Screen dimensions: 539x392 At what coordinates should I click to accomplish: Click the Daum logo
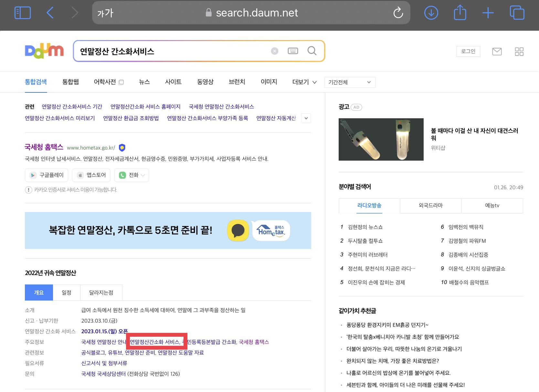pyautogui.click(x=44, y=51)
